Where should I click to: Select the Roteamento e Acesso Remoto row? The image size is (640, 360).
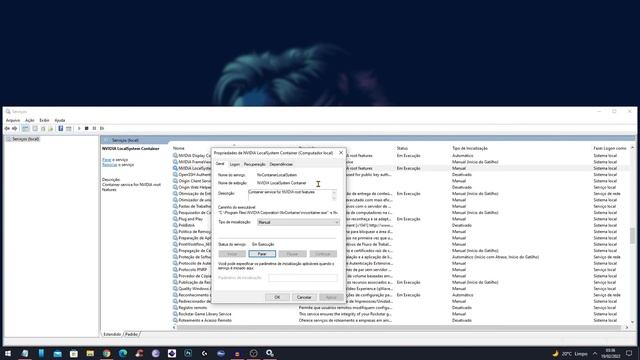pyautogui.click(x=400, y=320)
